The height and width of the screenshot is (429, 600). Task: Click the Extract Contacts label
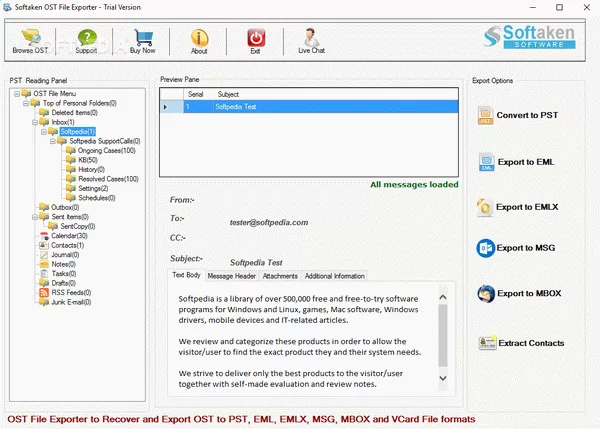click(x=531, y=343)
